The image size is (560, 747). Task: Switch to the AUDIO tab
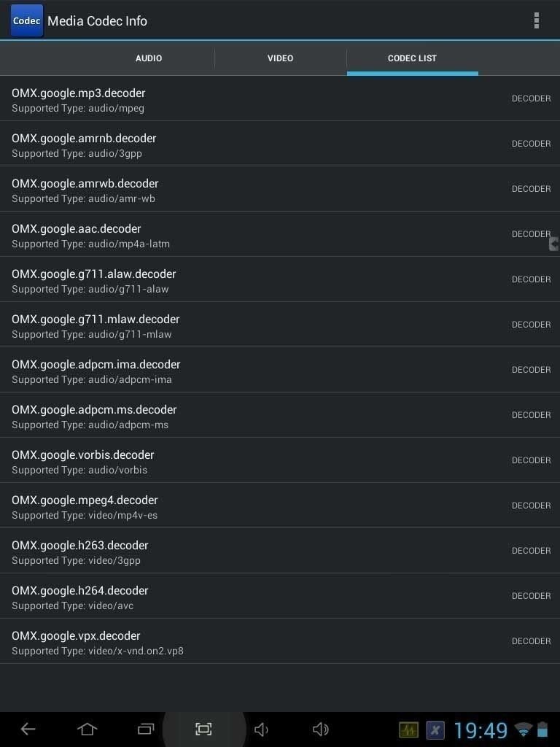(x=149, y=58)
